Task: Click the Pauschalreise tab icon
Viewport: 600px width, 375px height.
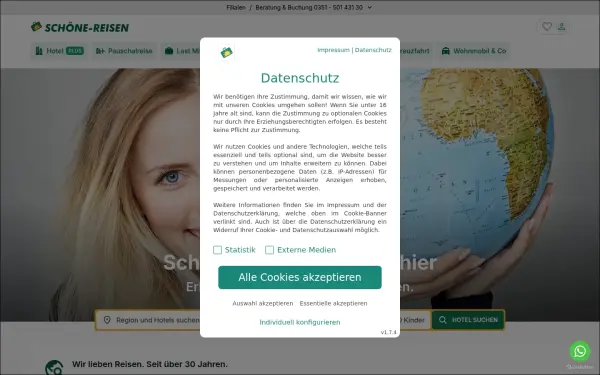Action: (100, 51)
